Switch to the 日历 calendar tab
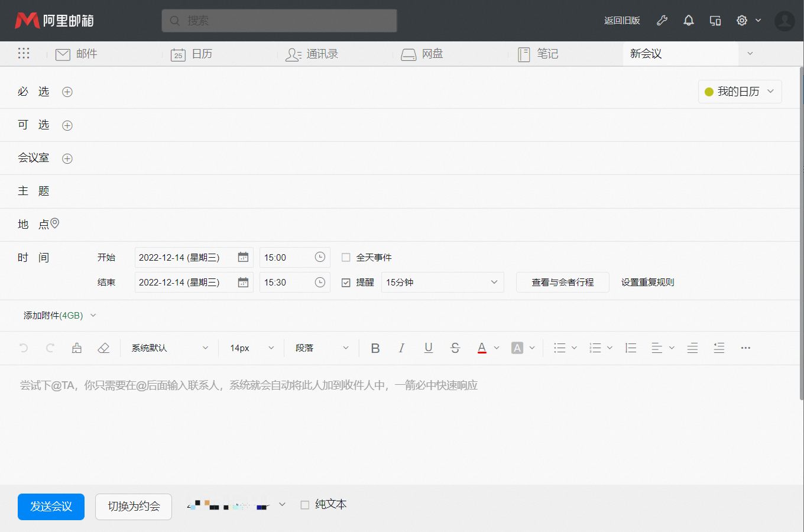Viewport: 804px width, 532px height. (192, 54)
